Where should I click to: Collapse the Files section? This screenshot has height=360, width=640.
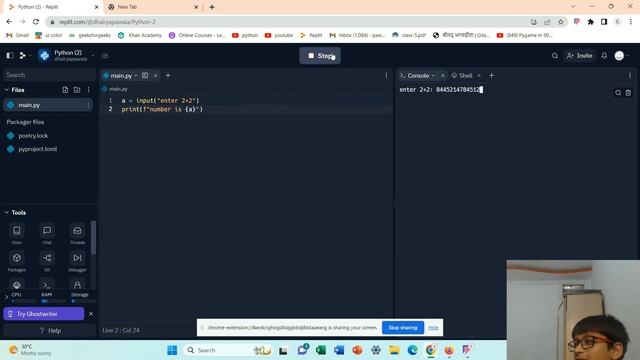pyautogui.click(x=7, y=90)
